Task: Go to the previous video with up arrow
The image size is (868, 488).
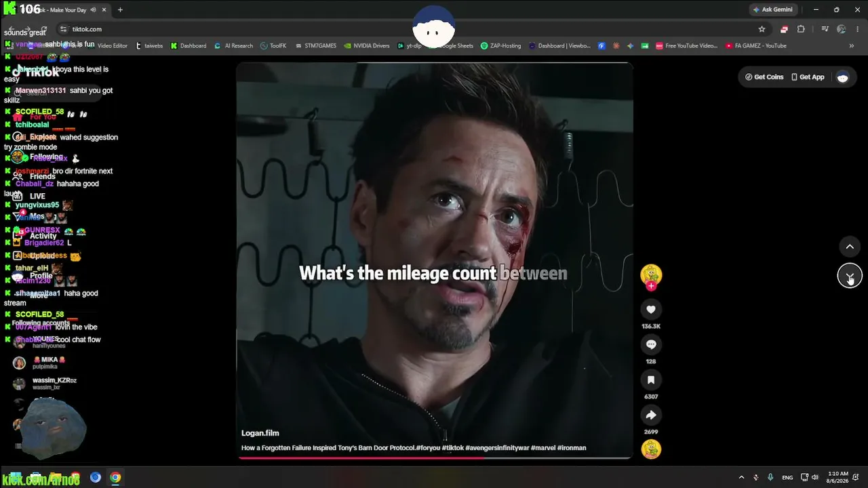Action: (x=850, y=247)
